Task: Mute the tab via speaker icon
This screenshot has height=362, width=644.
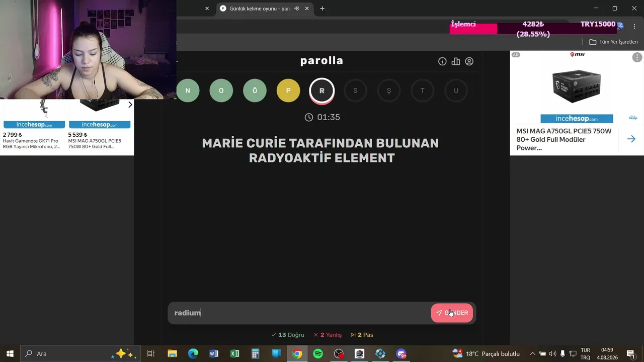Action: coord(297,9)
